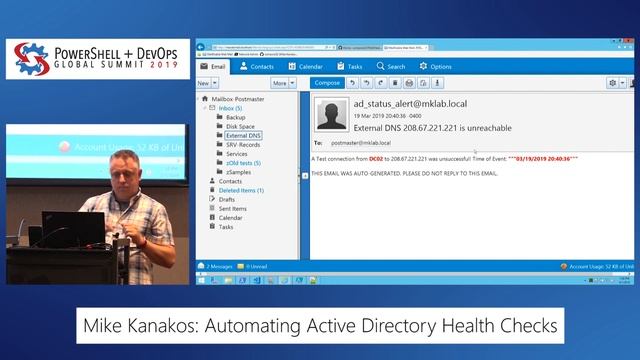The image size is (640, 360).
Task: Go to the Tasks tab
Action: (x=350, y=67)
